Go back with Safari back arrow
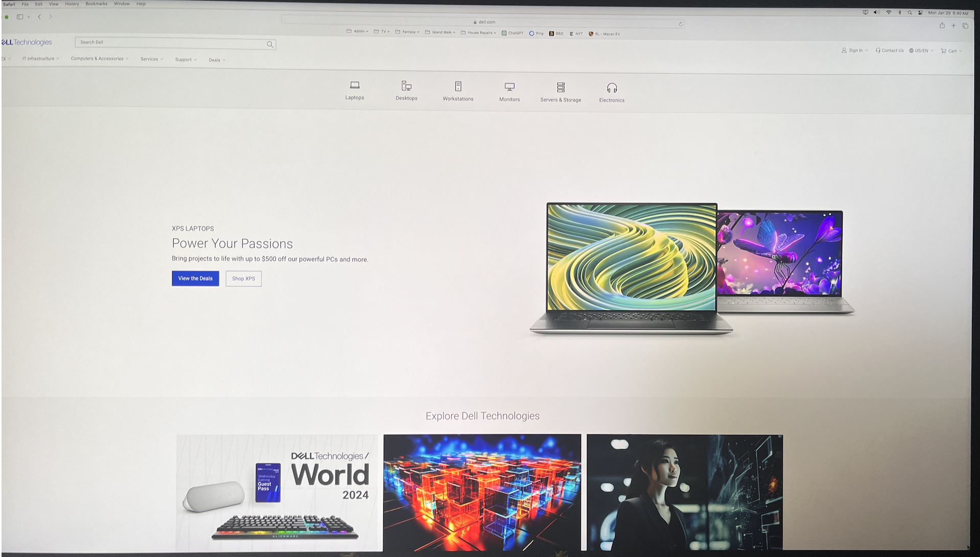This screenshot has width=980, height=557. tap(39, 17)
